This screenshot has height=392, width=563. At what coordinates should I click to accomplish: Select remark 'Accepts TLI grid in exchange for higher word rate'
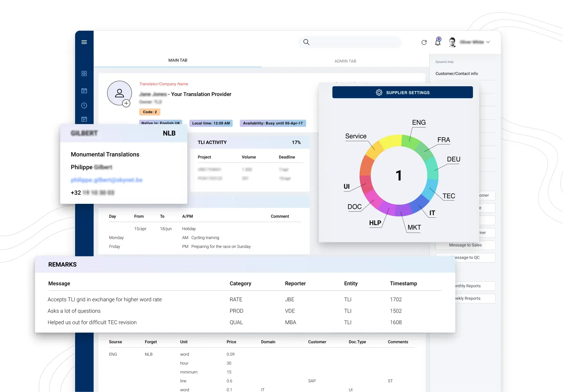[x=105, y=300]
